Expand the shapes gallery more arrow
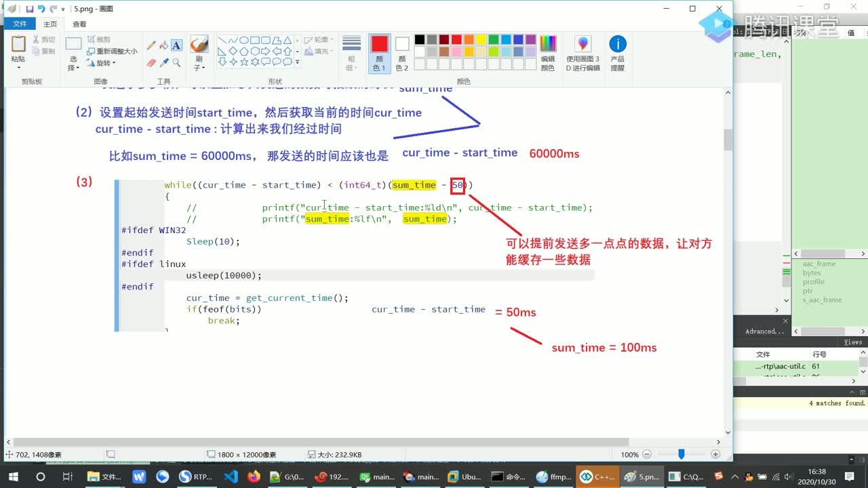Screen dimensions: 868x488 298,62
